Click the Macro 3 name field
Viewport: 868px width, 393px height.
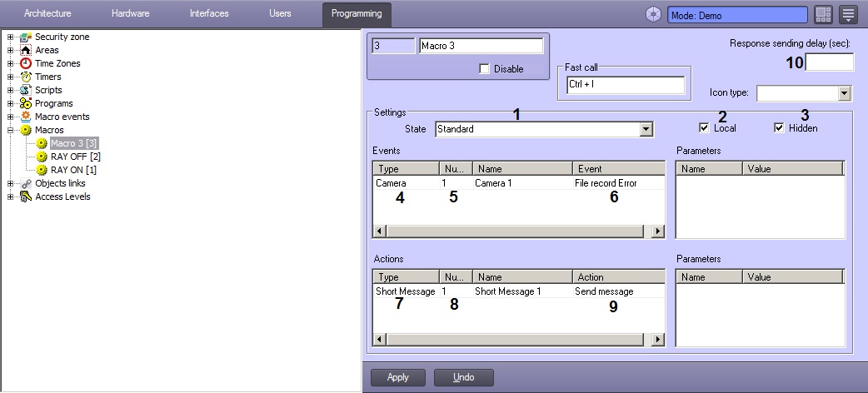[x=481, y=46]
